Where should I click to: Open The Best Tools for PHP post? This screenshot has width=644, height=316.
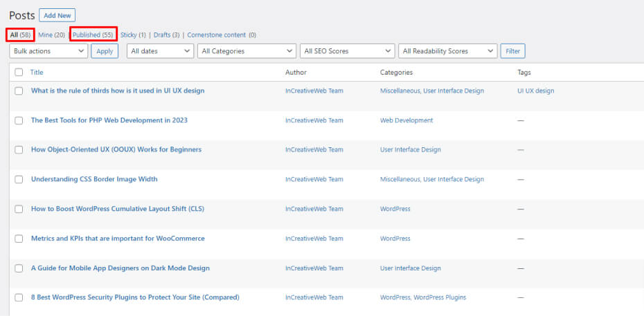109,120
